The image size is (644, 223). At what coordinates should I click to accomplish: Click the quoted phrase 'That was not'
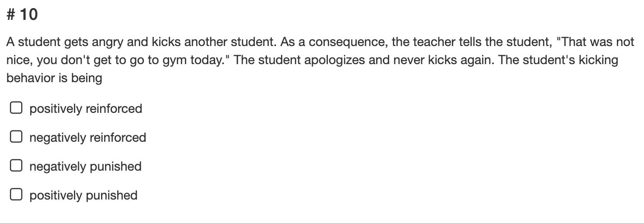click(596, 42)
